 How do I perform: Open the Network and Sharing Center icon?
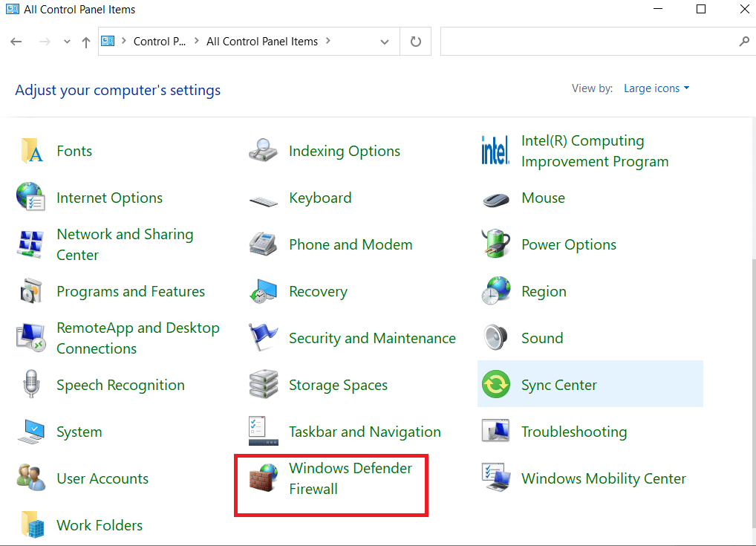(x=30, y=244)
